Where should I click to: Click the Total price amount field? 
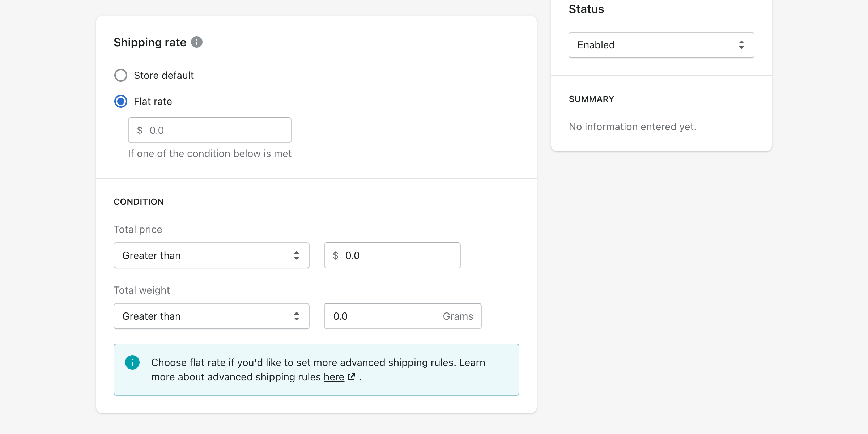tap(398, 255)
